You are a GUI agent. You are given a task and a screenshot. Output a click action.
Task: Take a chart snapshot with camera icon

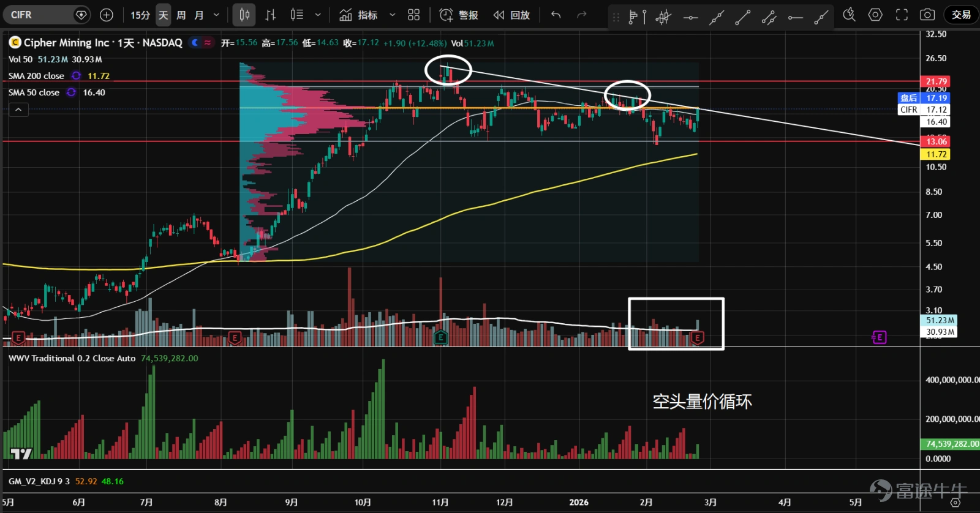coord(927,15)
